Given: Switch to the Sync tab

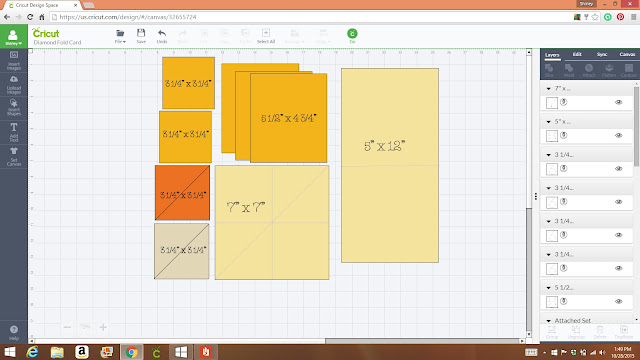Looking at the screenshot, I should tap(602, 54).
